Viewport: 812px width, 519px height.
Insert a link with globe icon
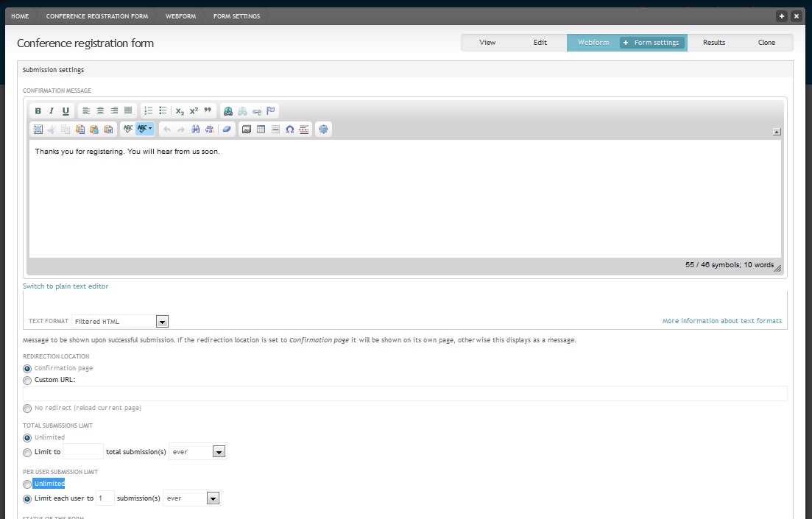[228, 111]
